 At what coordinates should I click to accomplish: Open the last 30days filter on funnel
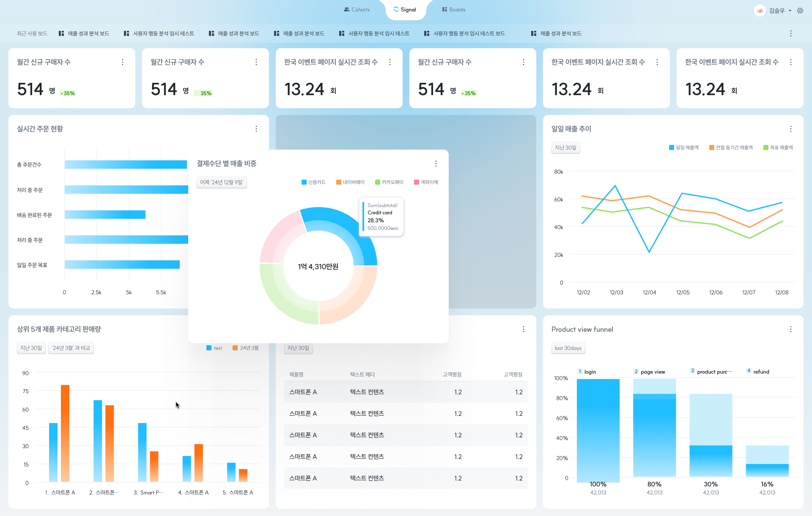pos(568,348)
